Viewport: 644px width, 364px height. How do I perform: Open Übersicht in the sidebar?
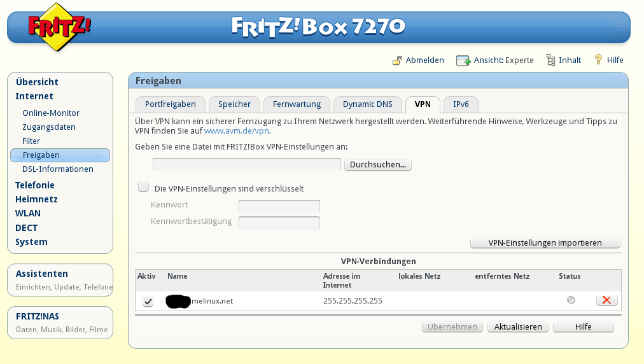click(37, 81)
